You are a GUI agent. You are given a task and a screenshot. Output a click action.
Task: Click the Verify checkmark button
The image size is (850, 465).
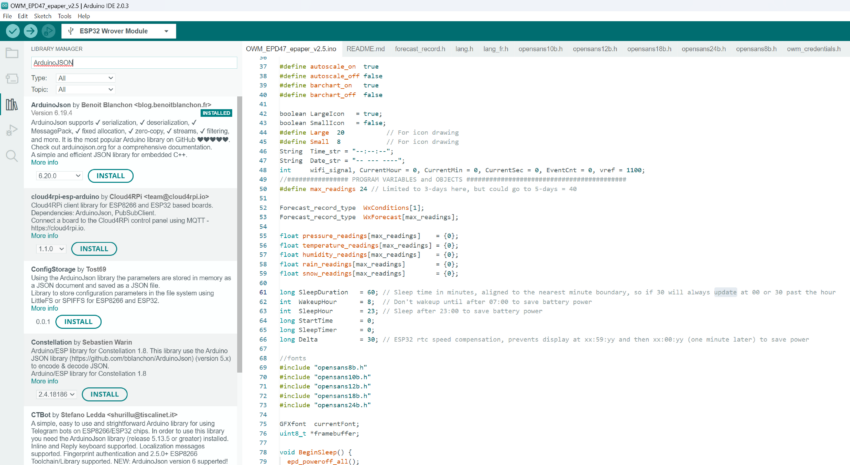tap(12, 31)
